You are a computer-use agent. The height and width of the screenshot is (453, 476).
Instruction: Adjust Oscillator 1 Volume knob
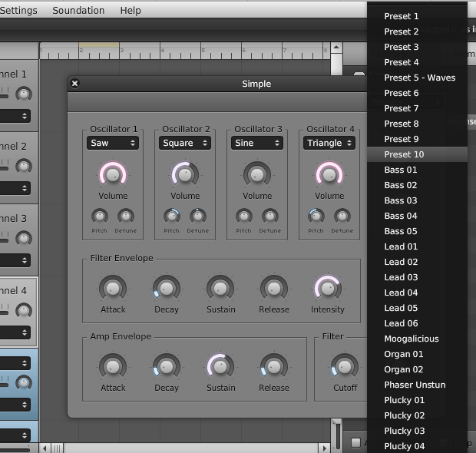pos(113,174)
